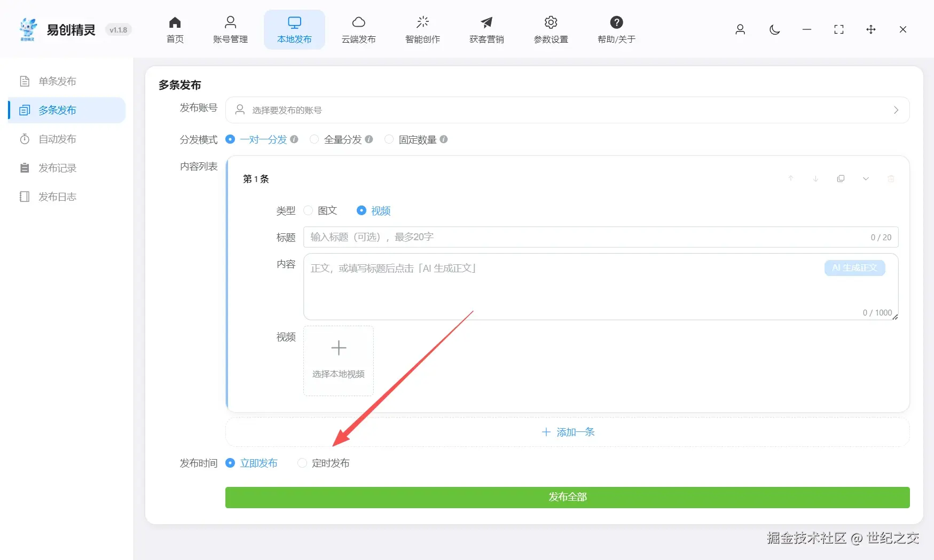复制第1条内容（复制图标）
This screenshot has height=560, width=934.
841,178
